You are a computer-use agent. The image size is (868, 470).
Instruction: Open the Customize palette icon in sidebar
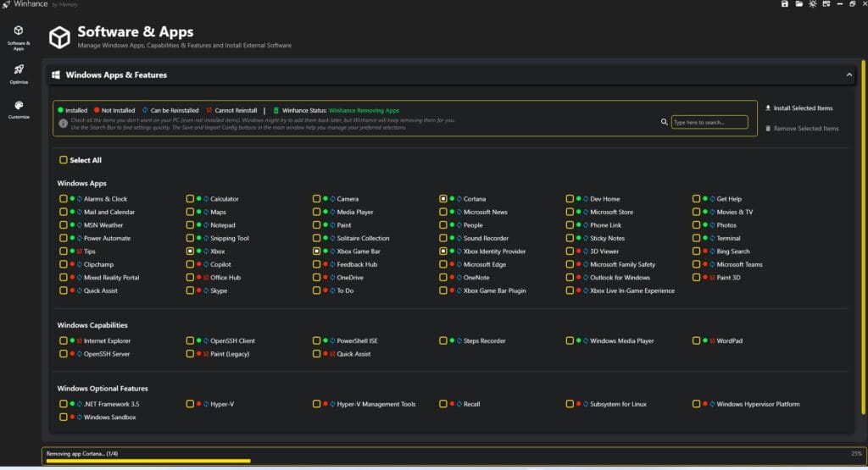click(19, 105)
